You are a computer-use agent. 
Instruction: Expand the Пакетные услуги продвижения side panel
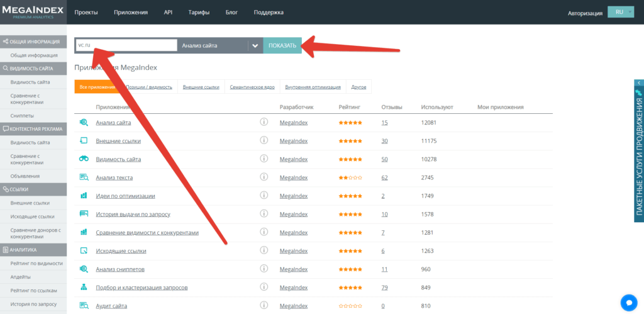(639, 151)
